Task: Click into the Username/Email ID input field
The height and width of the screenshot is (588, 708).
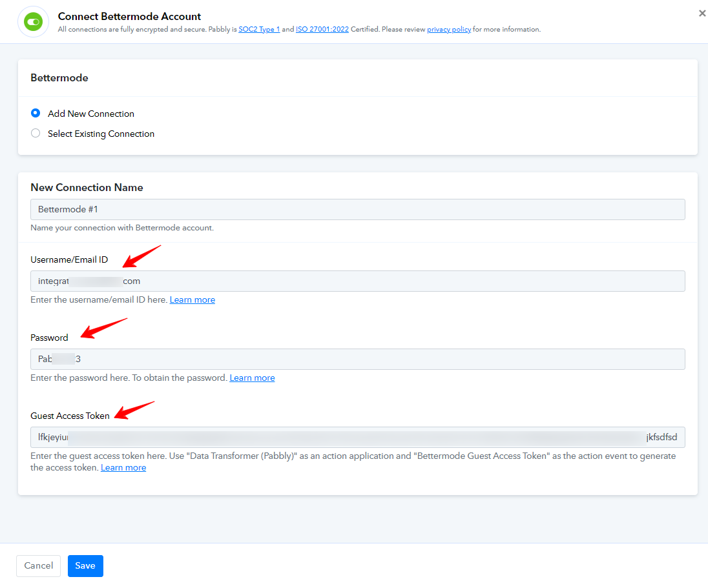Action: coord(358,281)
